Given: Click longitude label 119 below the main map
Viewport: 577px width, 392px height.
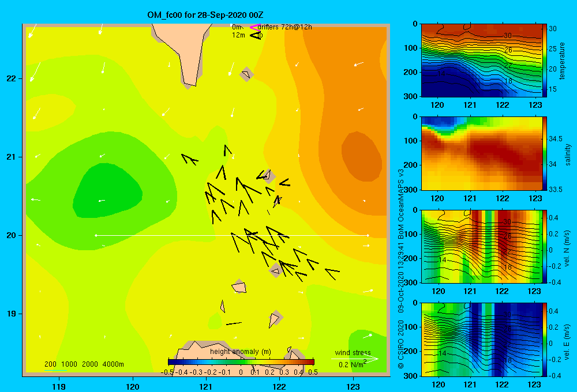Looking at the screenshot, I should [59, 386].
